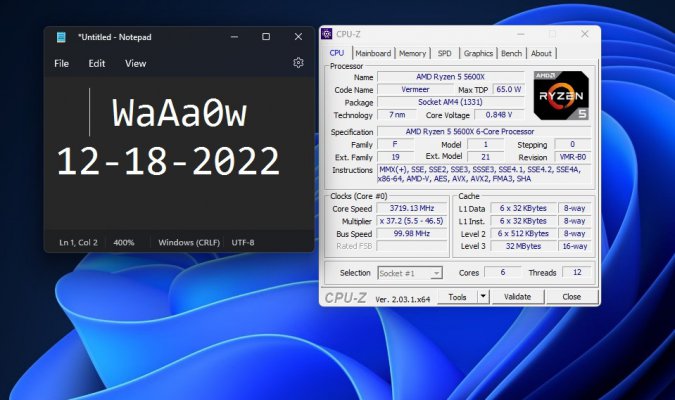The image size is (675, 400).
Task: Close the CPU-Z window with X
Action: [x=585, y=34]
